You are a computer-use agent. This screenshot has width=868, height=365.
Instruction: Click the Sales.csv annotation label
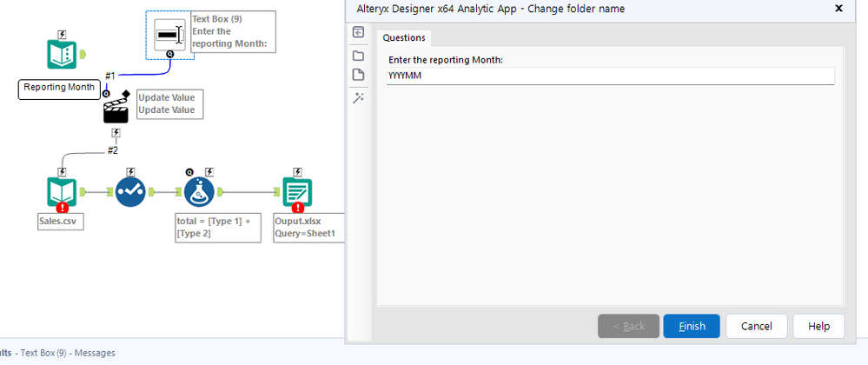pyautogui.click(x=60, y=222)
